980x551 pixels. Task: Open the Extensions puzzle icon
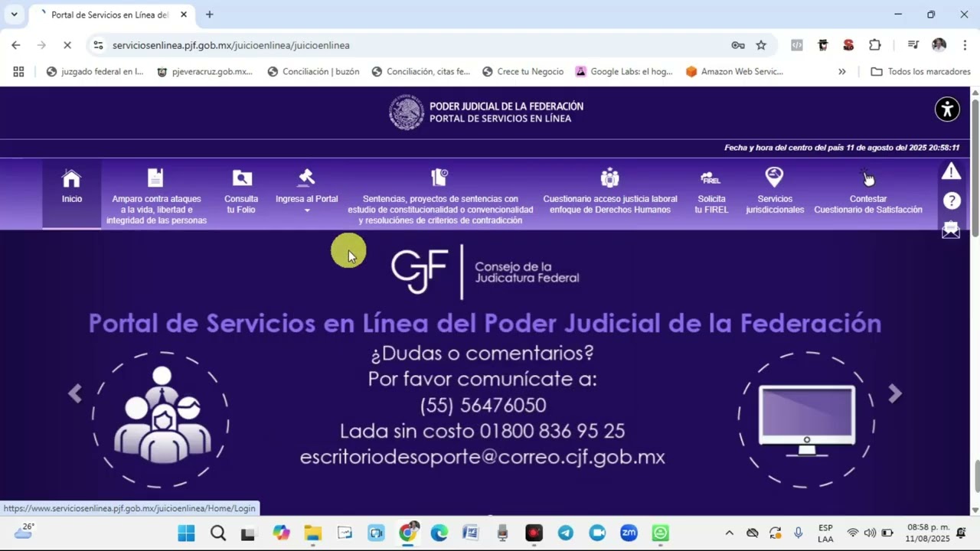click(x=875, y=45)
